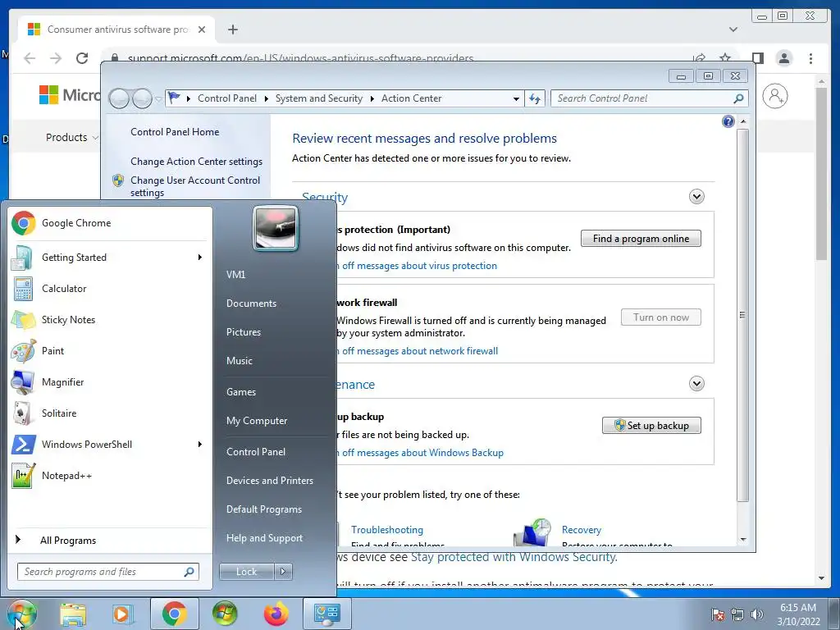Click the Control Panel search magnifier icon
840x630 pixels.
click(x=738, y=98)
